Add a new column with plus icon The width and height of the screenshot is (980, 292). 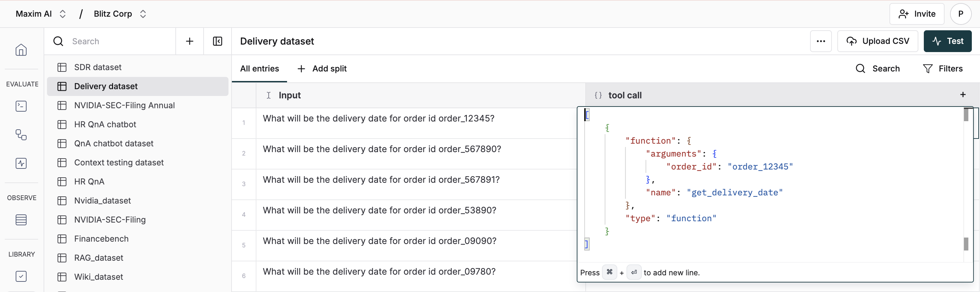pos(963,95)
